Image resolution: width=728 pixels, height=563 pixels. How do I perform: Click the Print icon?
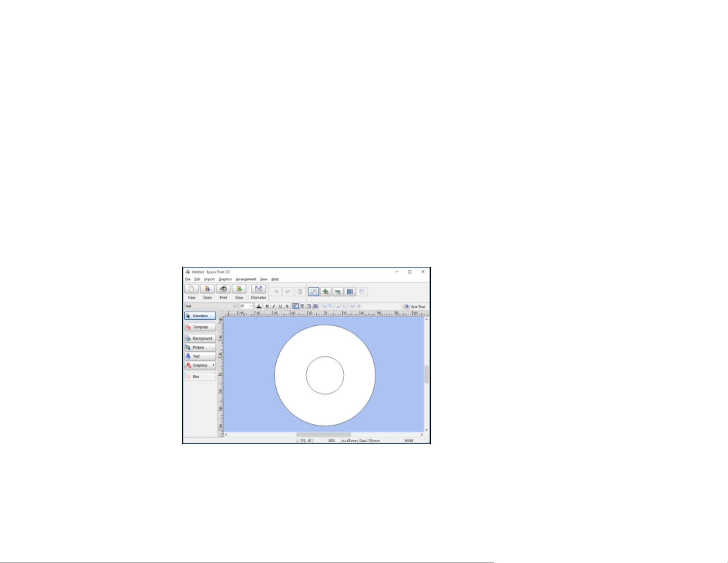tap(223, 289)
